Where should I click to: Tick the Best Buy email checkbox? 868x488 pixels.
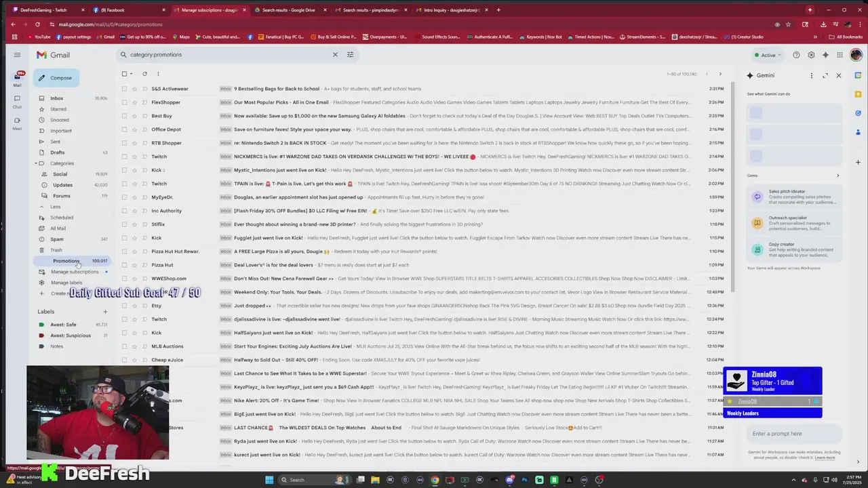click(124, 116)
